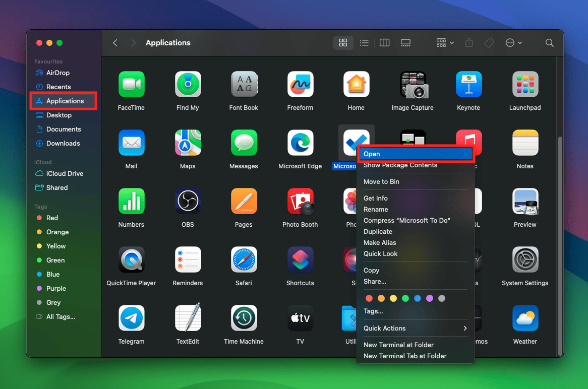Viewport: 588px width, 389px height.
Task: Choose Get Info in context menu
Action: (415, 198)
